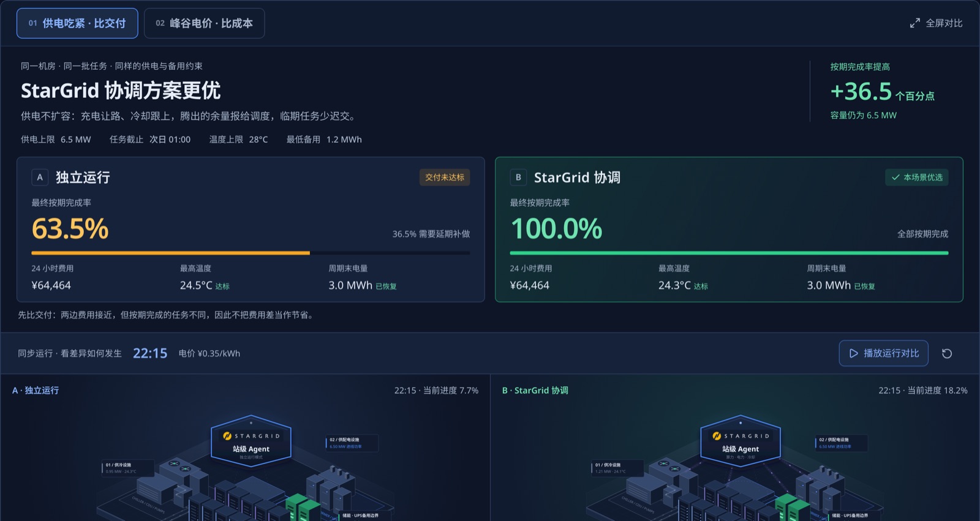
Task: Click the 交付未达标 badge
Action: [x=445, y=178]
